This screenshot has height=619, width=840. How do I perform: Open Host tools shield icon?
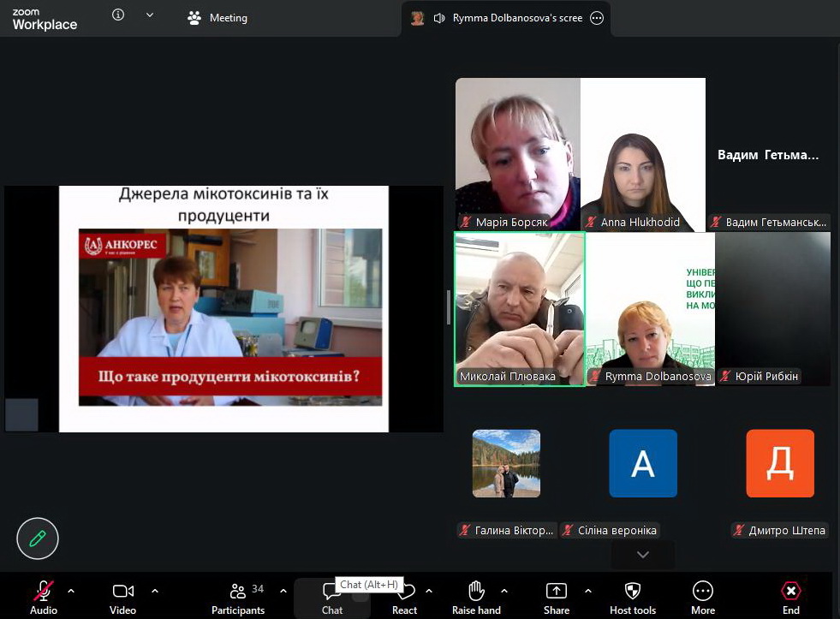coord(632,592)
